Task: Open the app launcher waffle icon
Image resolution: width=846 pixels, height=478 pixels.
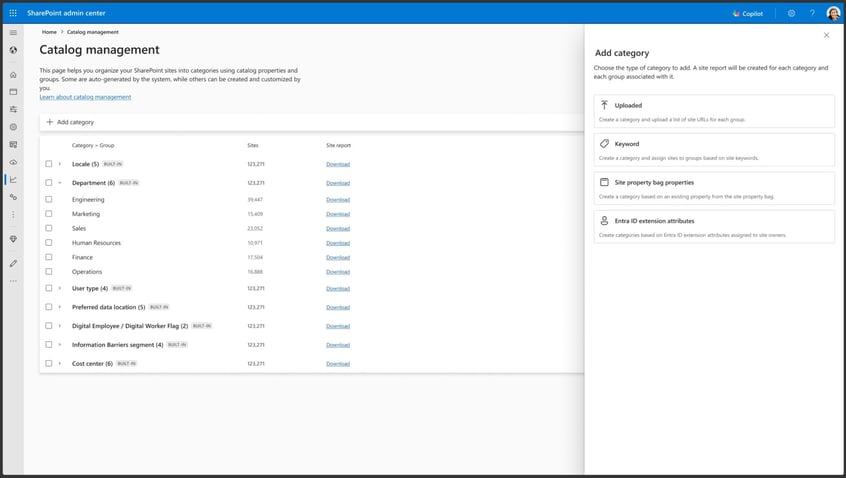Action: click(x=13, y=13)
